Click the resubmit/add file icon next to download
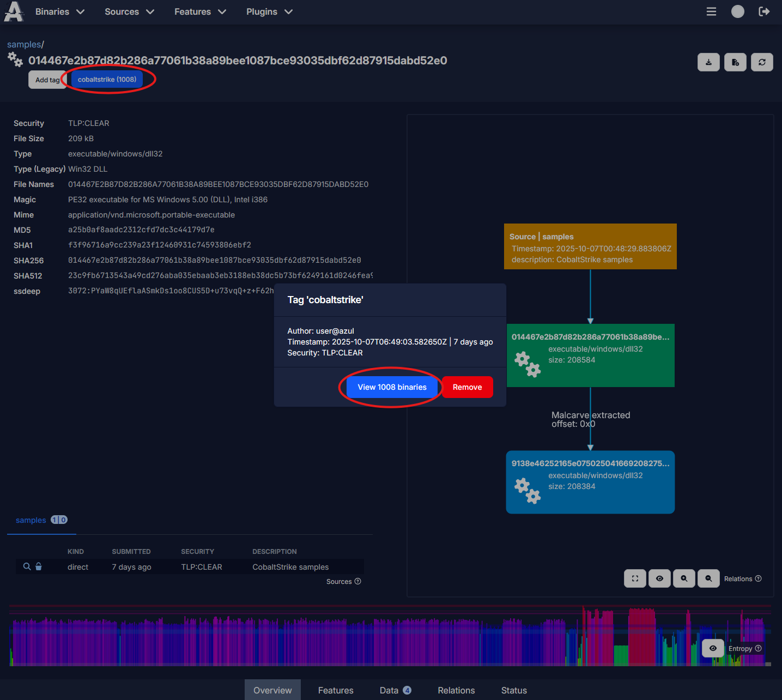This screenshot has height=700, width=782. pyautogui.click(x=735, y=62)
